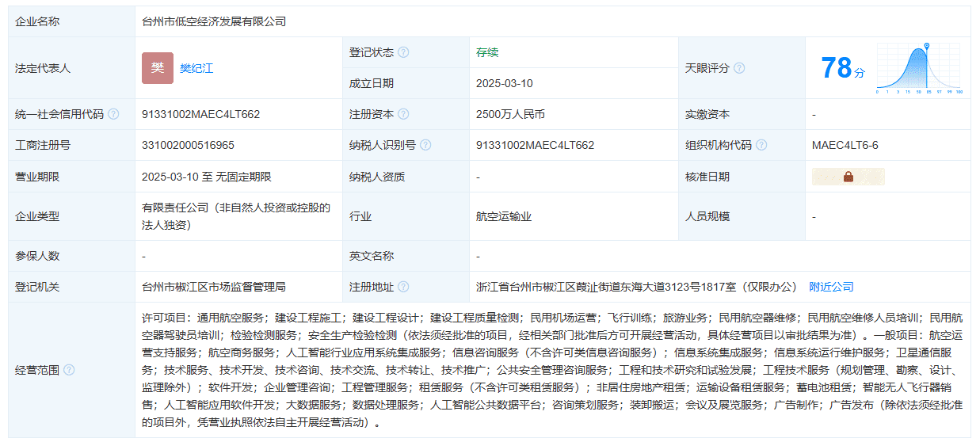Click the 樊 avatar badge
This screenshot has height=442, width=980.
[158, 68]
